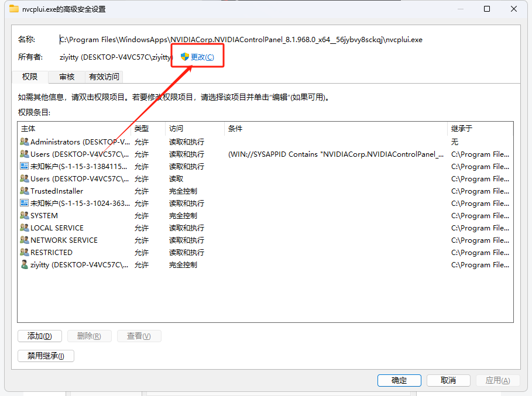532x396 pixels.
Task: Select the TrustedInstaller permission entry
Action: click(265, 191)
